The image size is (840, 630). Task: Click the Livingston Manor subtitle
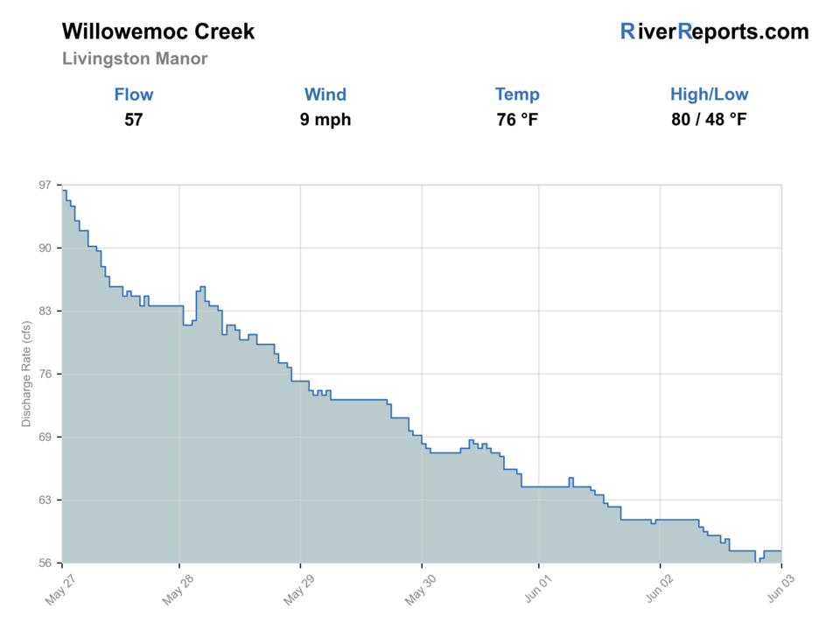135,59
